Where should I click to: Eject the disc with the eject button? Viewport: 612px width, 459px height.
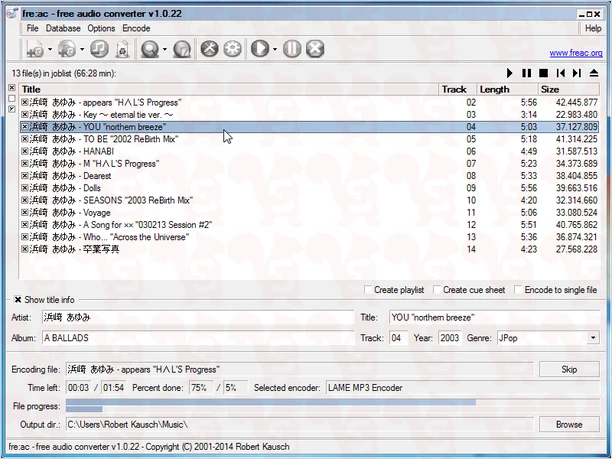pos(594,73)
